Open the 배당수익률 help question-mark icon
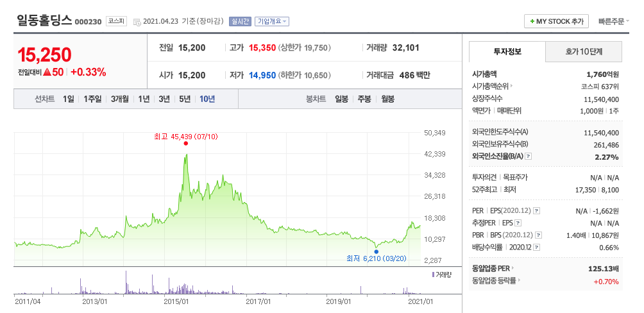644x313 pixels. [x=537, y=248]
